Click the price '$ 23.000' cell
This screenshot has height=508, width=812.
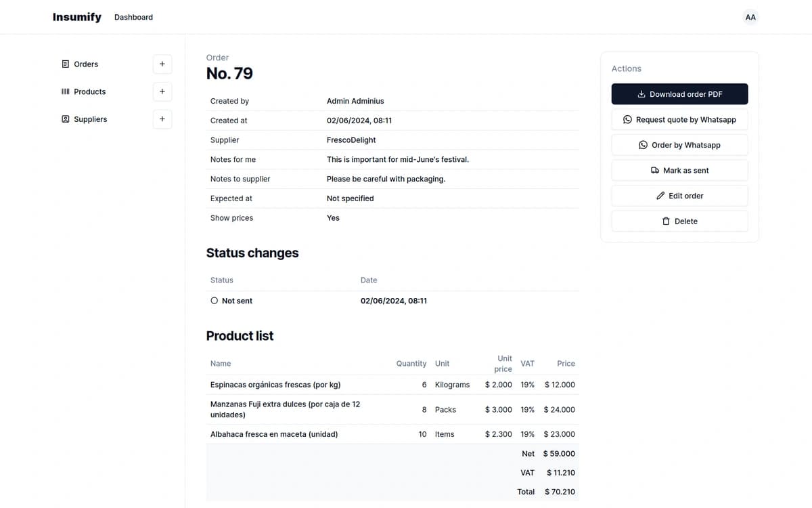click(x=560, y=434)
